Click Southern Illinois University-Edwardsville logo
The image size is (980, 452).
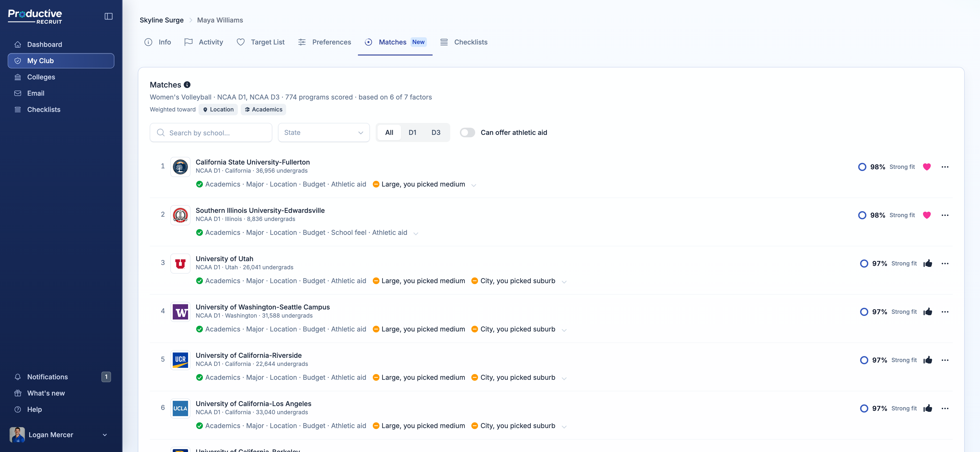pos(180,215)
